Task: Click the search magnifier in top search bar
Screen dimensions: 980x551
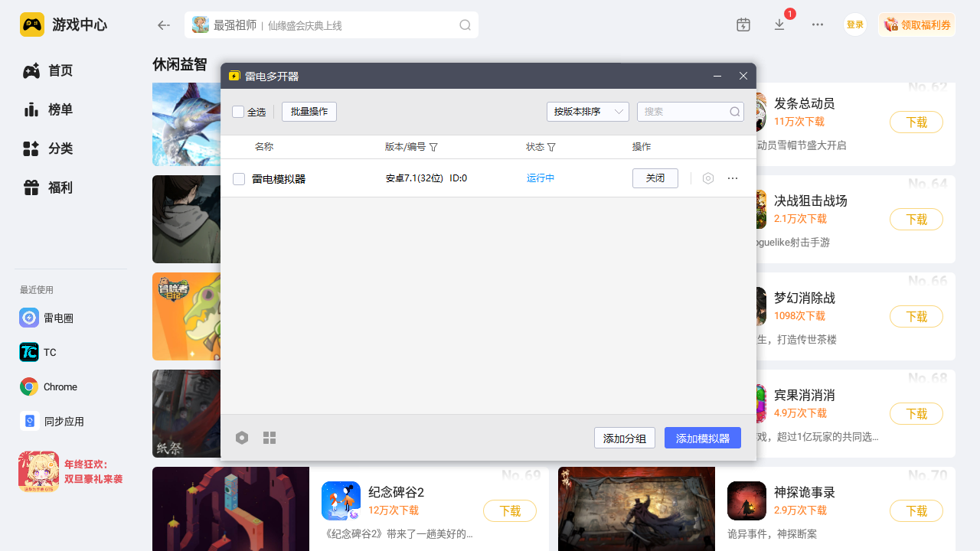Action: 465,25
